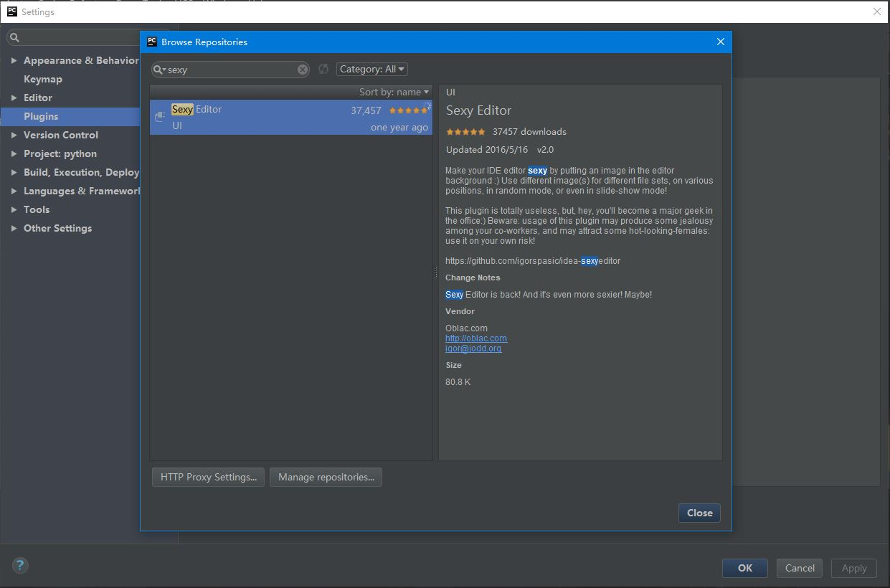Close the Browse Repositories dialog via Close button
Viewport: 890px width, 588px height.
click(699, 513)
